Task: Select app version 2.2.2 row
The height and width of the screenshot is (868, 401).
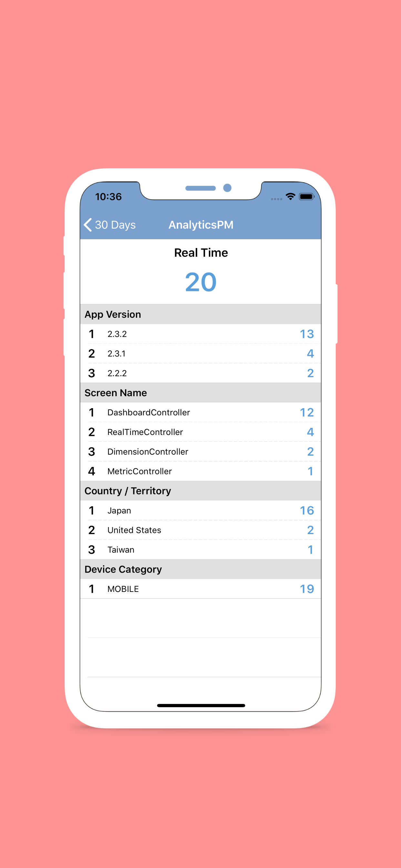Action: point(200,373)
